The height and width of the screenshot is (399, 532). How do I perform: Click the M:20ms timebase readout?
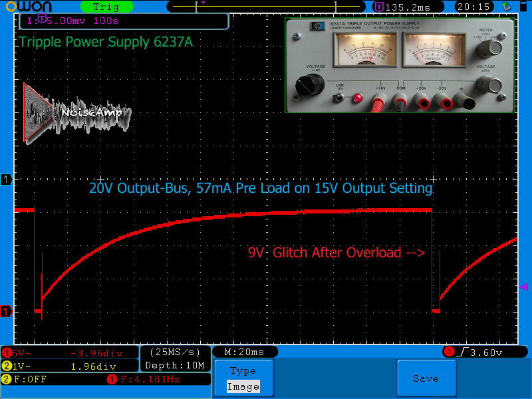[x=244, y=352]
